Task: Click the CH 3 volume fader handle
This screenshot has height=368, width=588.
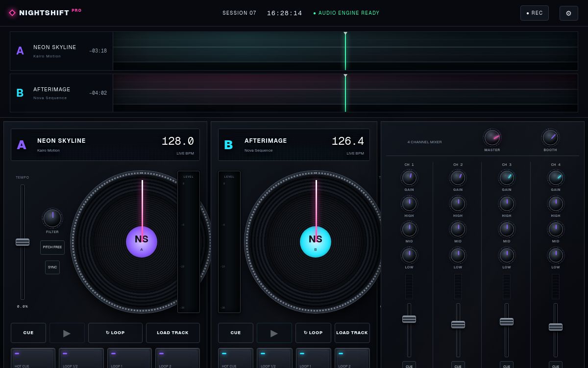Action: pyautogui.click(x=507, y=321)
